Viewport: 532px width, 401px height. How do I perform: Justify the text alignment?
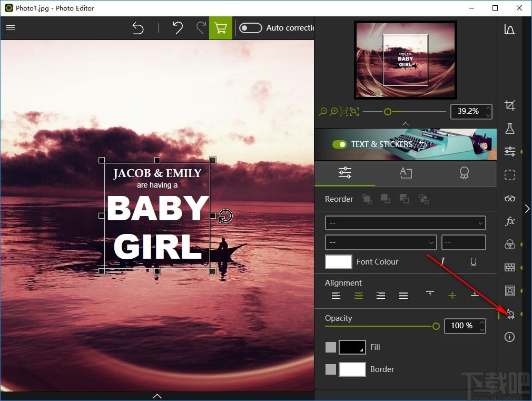pos(403,296)
